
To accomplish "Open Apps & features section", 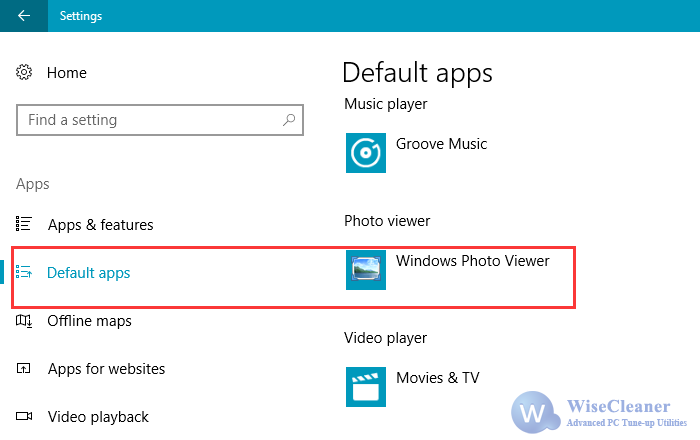I will 100,224.
